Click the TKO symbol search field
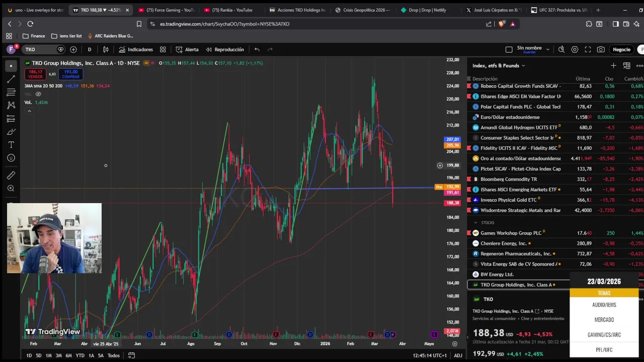Screen dimensions: 644x362 pyautogui.click(x=41, y=49)
